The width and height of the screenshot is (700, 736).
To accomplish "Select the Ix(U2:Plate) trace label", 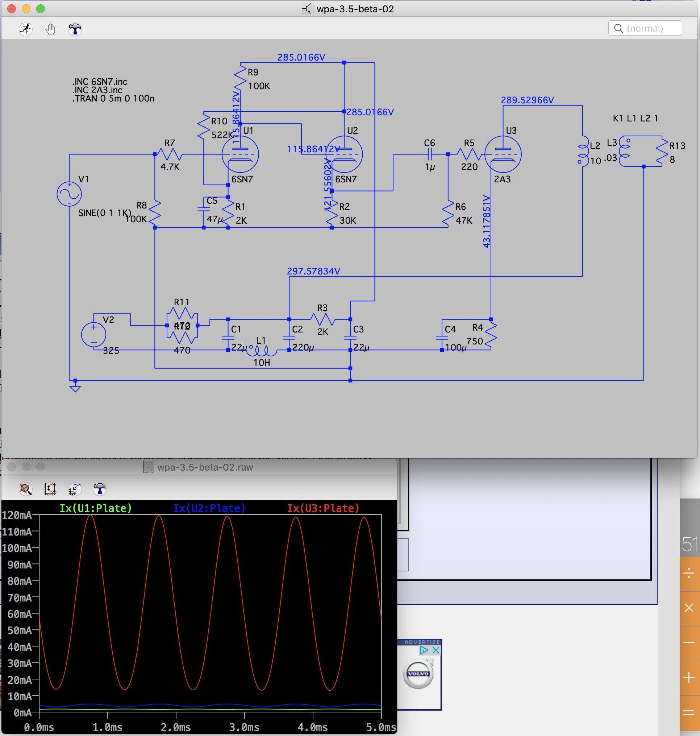I will click(209, 508).
